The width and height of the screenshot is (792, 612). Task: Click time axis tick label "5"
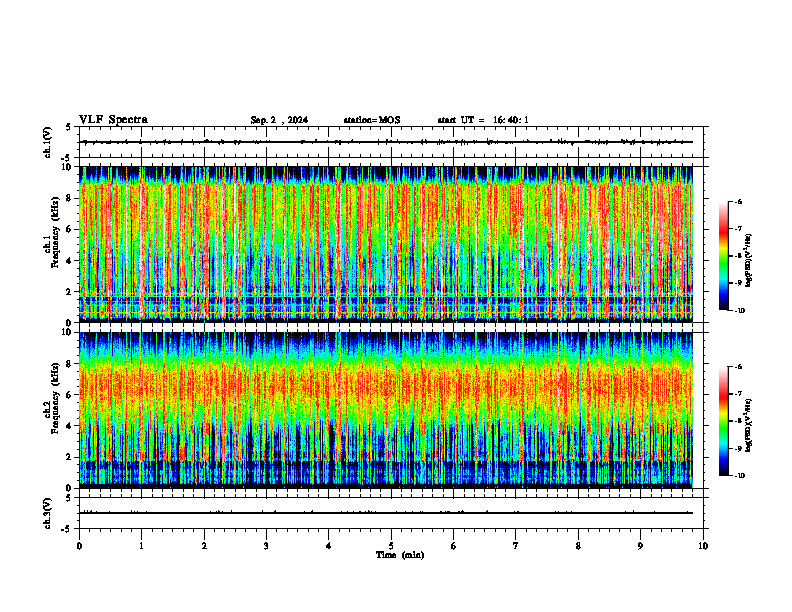click(391, 546)
